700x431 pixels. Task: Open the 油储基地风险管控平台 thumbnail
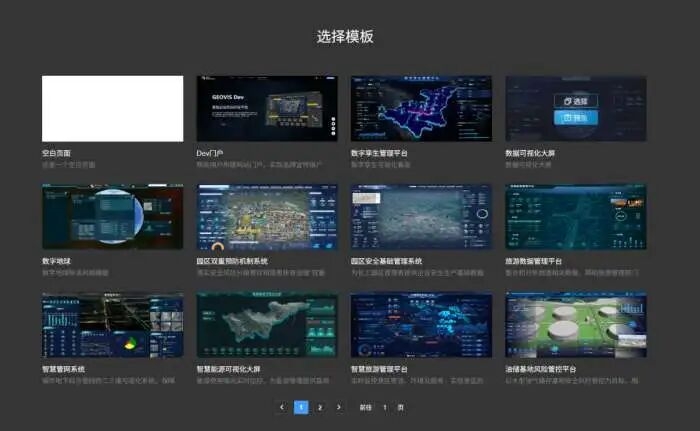click(576, 325)
